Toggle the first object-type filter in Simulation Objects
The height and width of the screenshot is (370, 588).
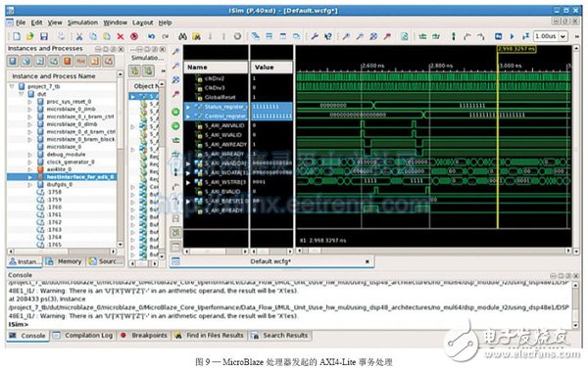[135, 70]
